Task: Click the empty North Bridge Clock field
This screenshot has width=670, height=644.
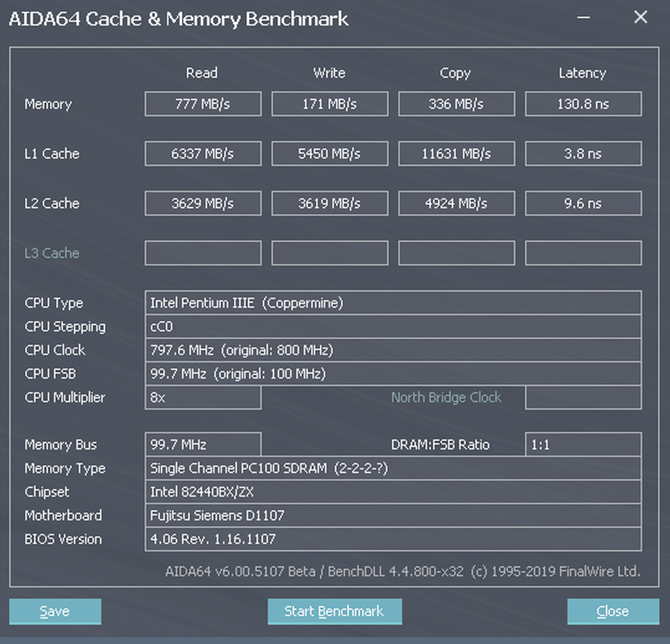Action: 583,397
